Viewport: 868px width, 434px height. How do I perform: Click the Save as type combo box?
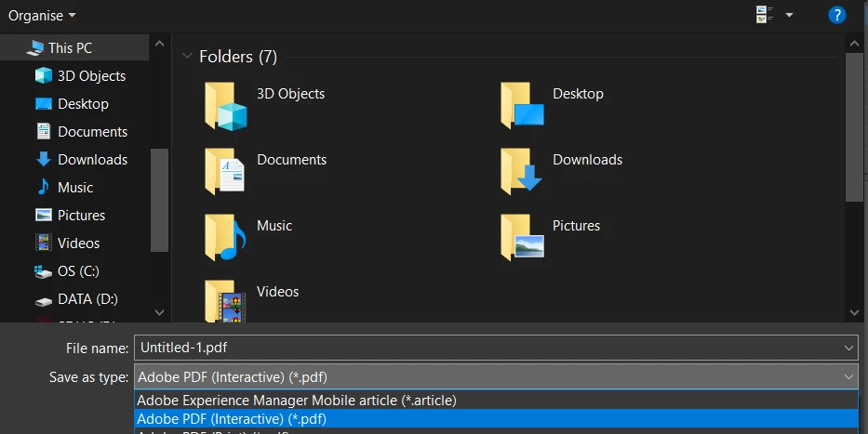pyautogui.click(x=496, y=377)
